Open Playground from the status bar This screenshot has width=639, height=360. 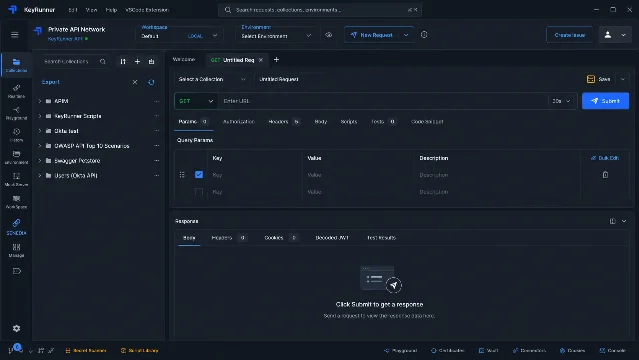pos(401,351)
